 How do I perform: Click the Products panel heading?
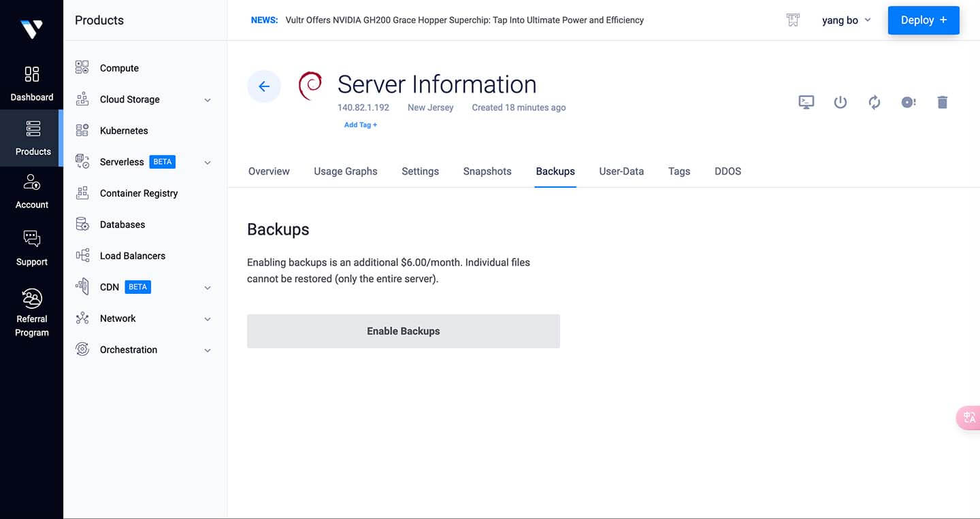[x=99, y=20]
